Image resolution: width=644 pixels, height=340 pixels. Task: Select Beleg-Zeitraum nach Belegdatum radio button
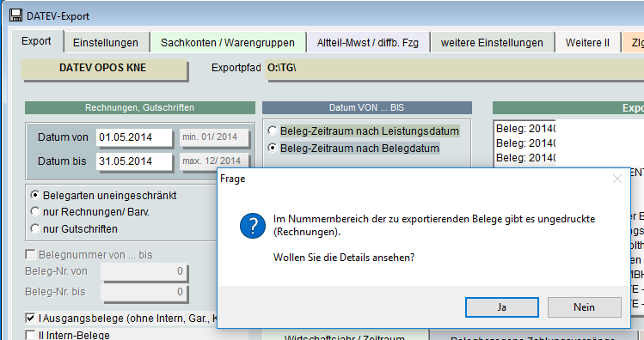[x=273, y=148]
